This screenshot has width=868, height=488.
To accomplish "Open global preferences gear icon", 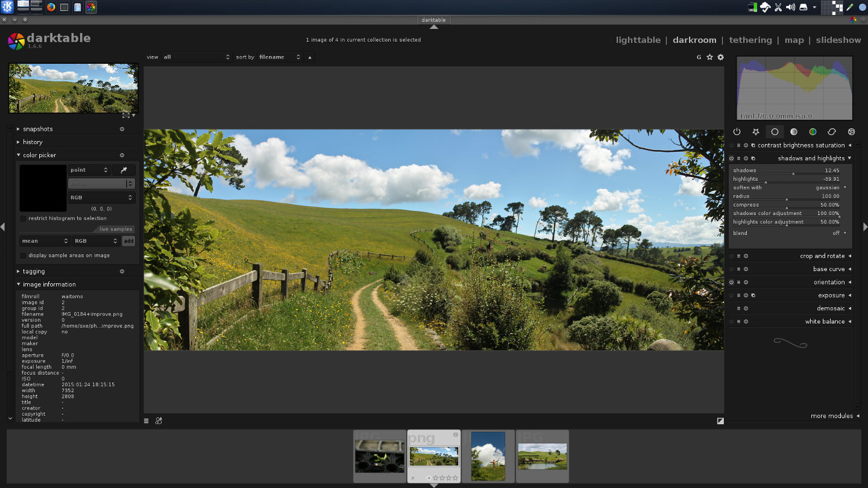I will tap(720, 57).
